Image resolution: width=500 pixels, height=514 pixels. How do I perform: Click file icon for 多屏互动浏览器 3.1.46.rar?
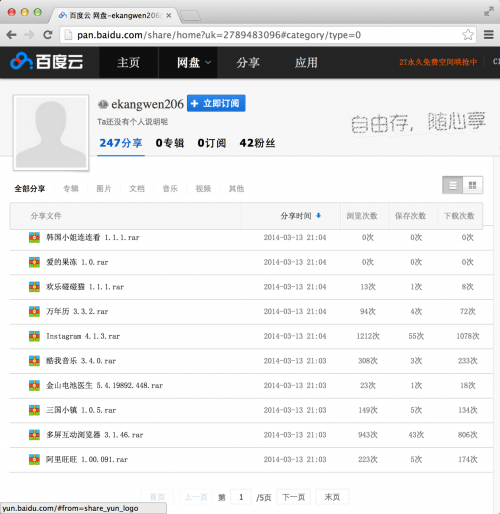(x=34, y=435)
